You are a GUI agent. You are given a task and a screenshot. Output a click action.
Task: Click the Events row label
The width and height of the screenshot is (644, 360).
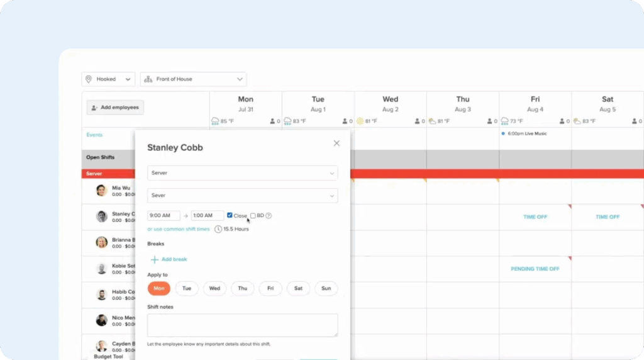coord(94,135)
